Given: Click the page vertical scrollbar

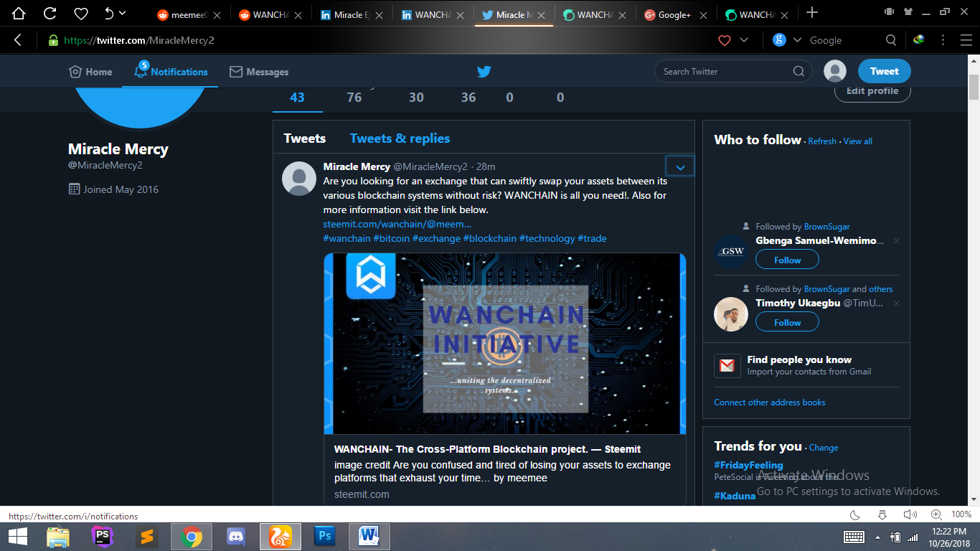Looking at the screenshot, I should pyautogui.click(x=974, y=88).
